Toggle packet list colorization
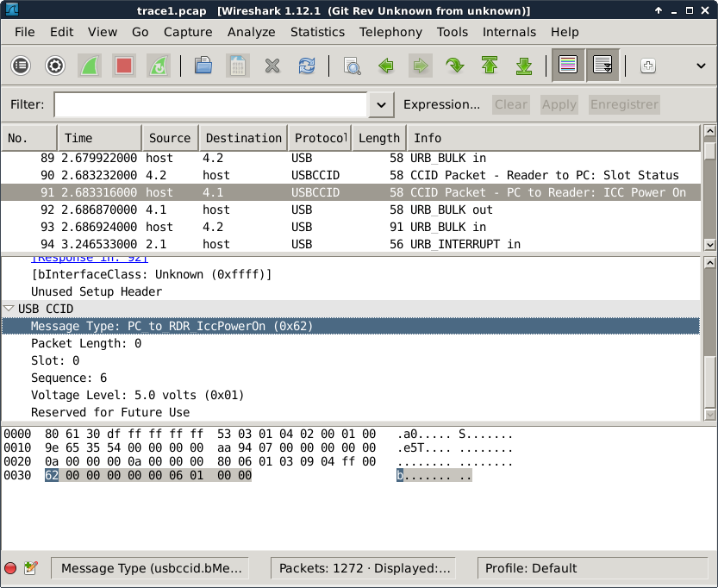Screen dimensions: 718x588 (x=568, y=65)
